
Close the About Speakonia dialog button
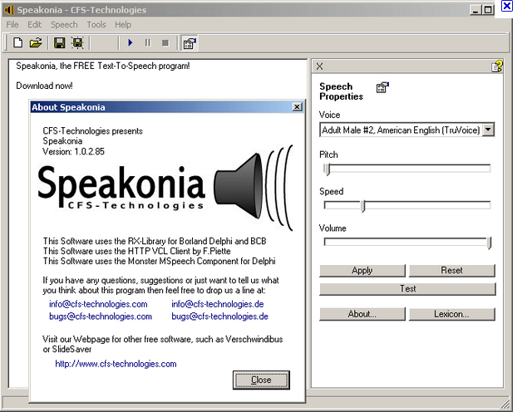pos(261,380)
